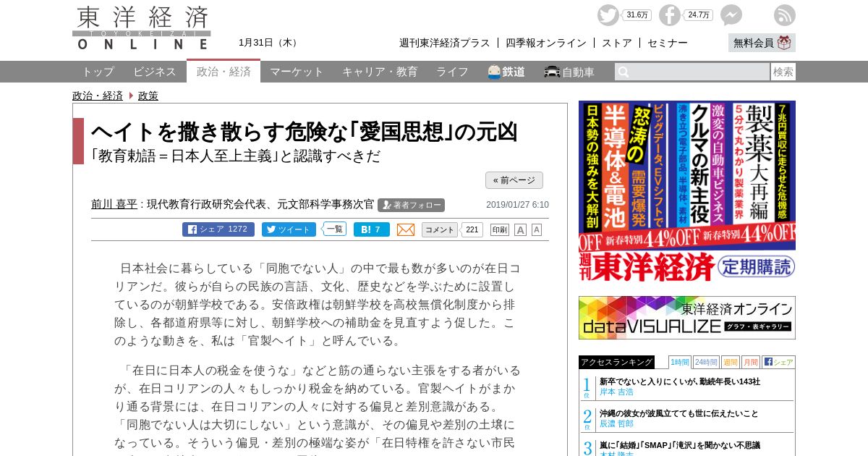This screenshot has width=868, height=456.
Task: Open the RSS feed icon
Action: [x=785, y=15]
